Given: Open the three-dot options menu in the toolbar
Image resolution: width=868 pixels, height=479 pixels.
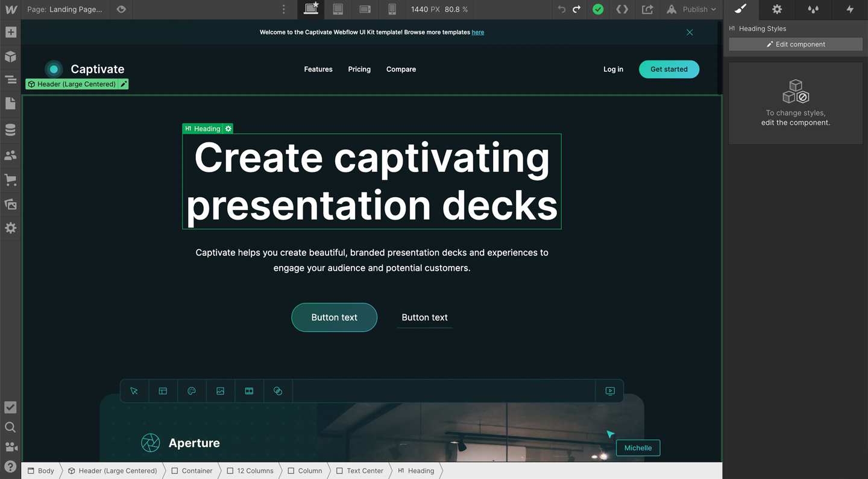Looking at the screenshot, I should pos(284,10).
